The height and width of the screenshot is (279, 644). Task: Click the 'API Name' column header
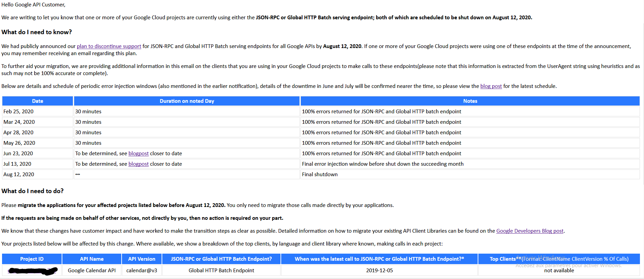[x=92, y=259]
